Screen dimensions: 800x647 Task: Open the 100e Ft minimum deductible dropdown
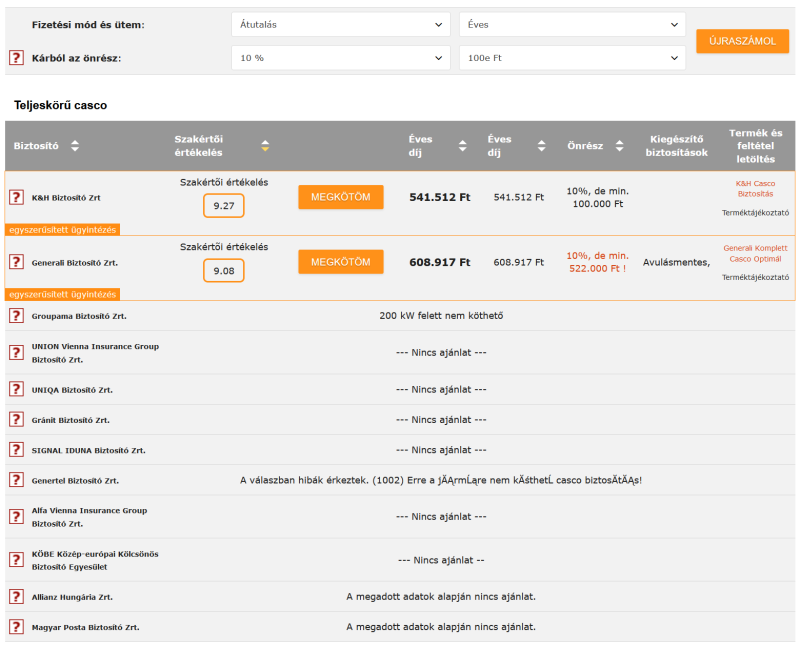point(572,58)
